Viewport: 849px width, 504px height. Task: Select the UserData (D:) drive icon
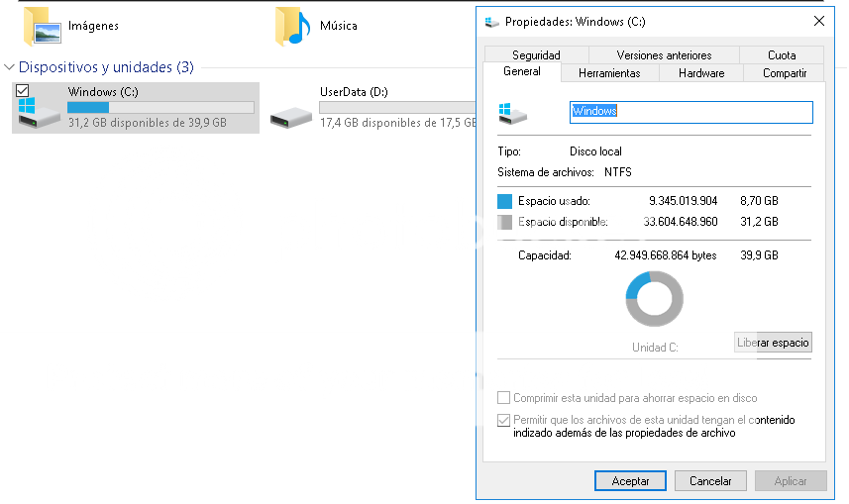coord(291,114)
